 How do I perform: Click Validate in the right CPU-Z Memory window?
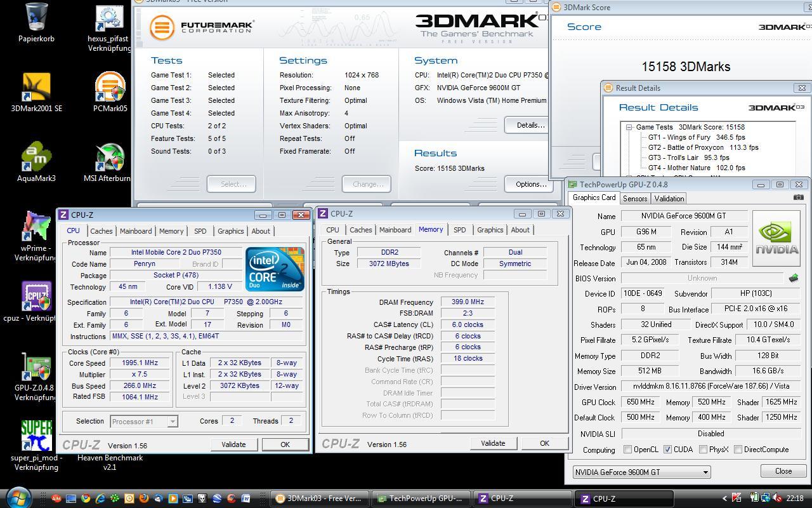pyautogui.click(x=493, y=443)
